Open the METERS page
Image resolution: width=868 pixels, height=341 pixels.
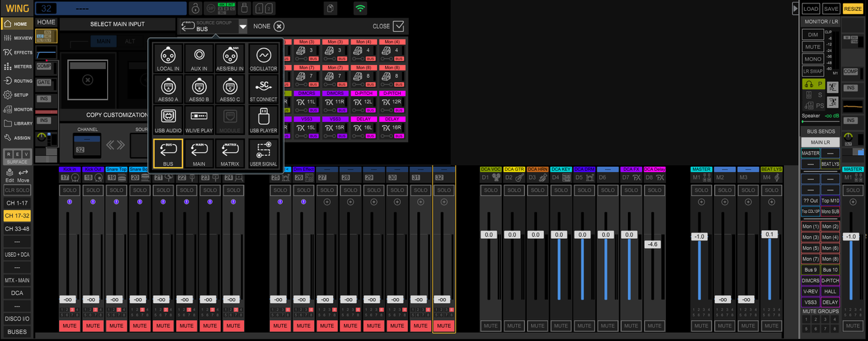point(16,66)
